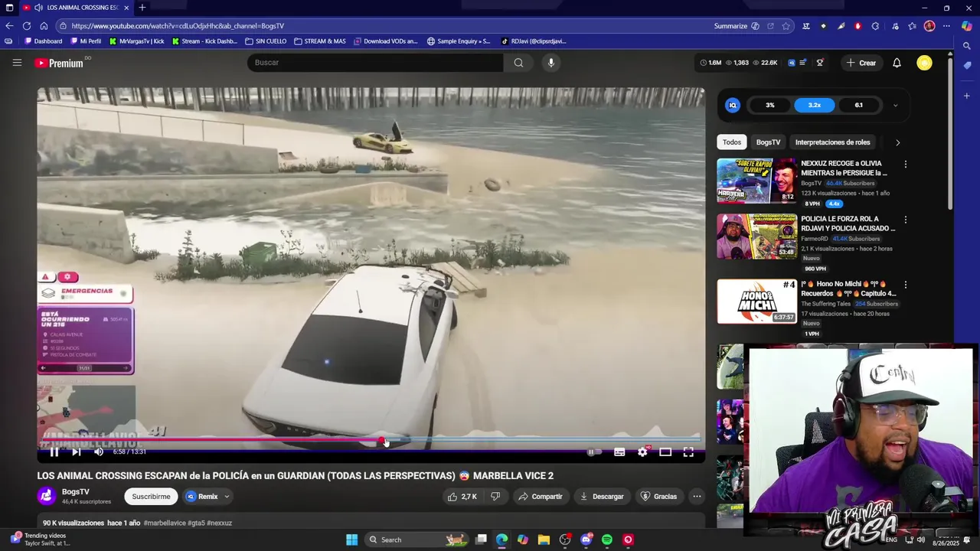Screen dimensions: 980x551
Task: Start voice search with the microphone icon
Action: pos(550,63)
